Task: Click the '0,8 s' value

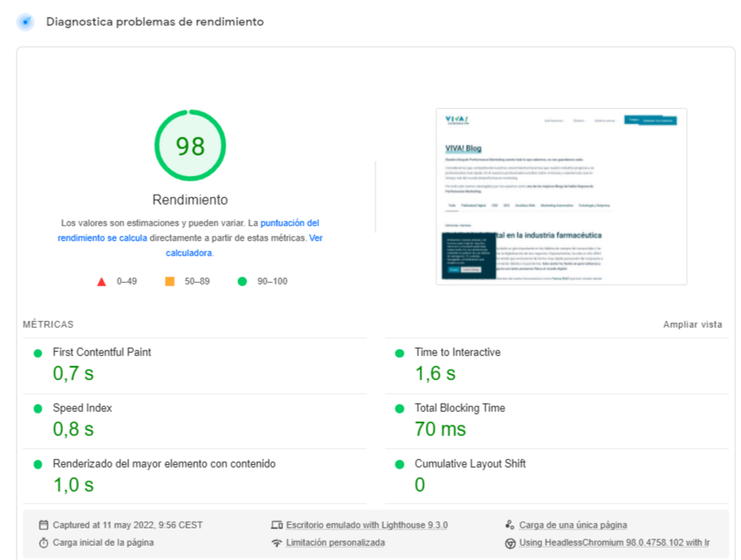Action: (73, 429)
